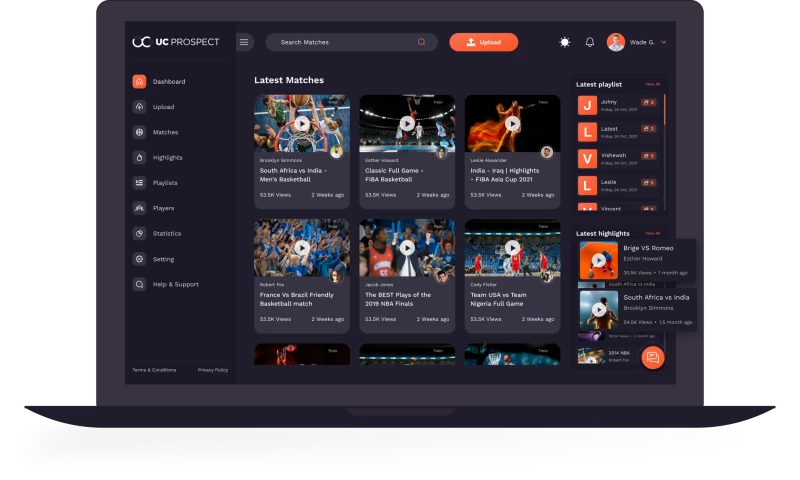
Task: Open Setting menu label
Action: (x=163, y=259)
